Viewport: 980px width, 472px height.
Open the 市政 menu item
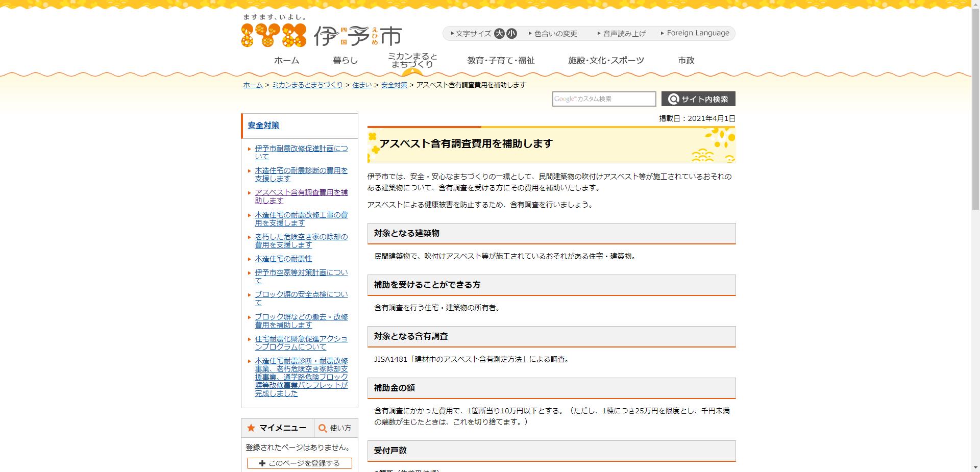point(687,60)
